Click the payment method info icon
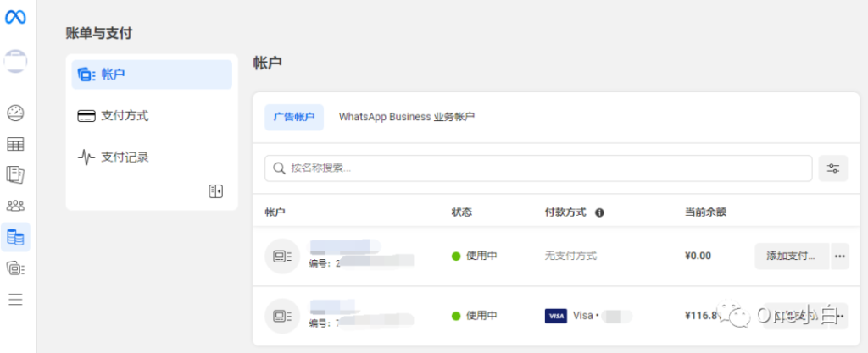The image size is (868, 353). click(599, 212)
